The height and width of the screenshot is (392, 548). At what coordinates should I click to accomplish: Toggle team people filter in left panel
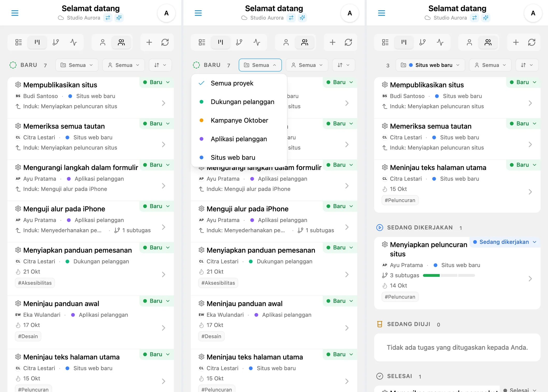click(121, 42)
